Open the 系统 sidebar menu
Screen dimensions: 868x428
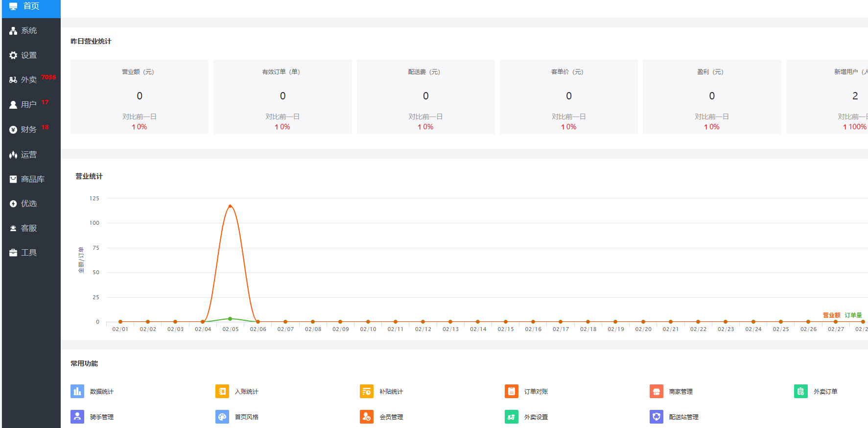29,30
